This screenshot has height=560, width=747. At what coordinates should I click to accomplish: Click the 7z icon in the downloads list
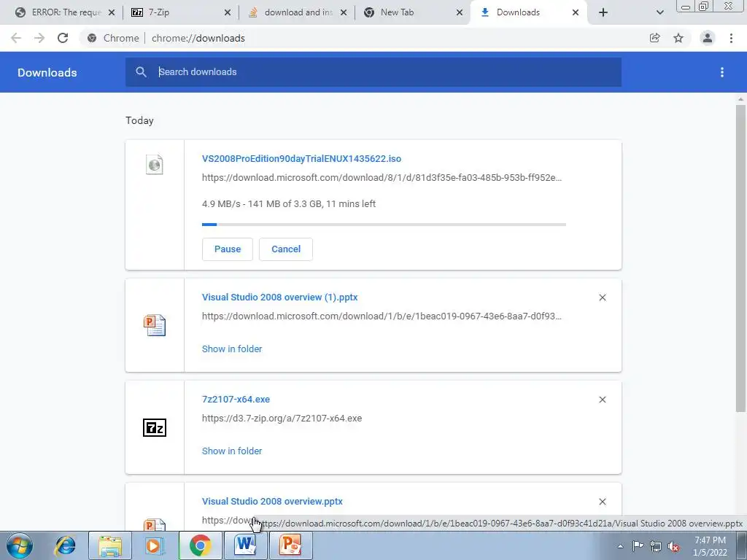point(155,427)
